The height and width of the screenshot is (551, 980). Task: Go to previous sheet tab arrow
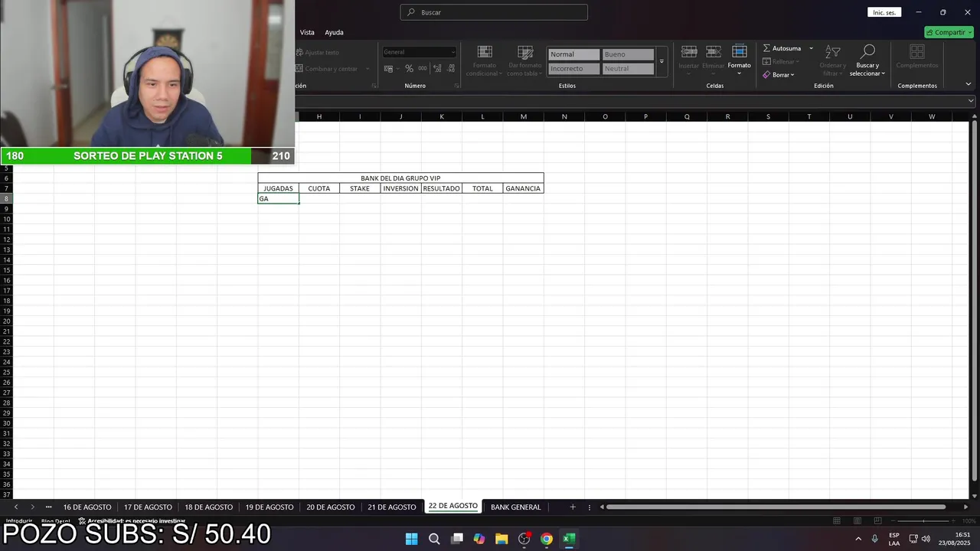tap(16, 507)
